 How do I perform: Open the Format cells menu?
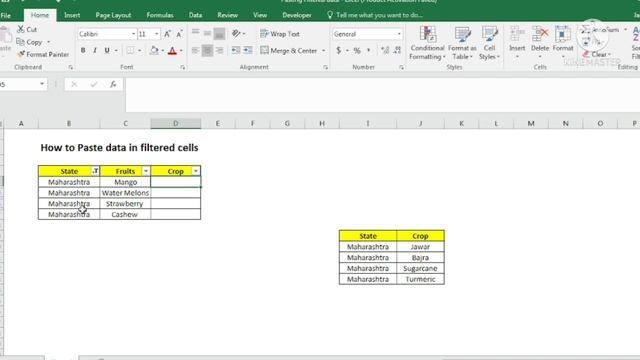(x=563, y=42)
